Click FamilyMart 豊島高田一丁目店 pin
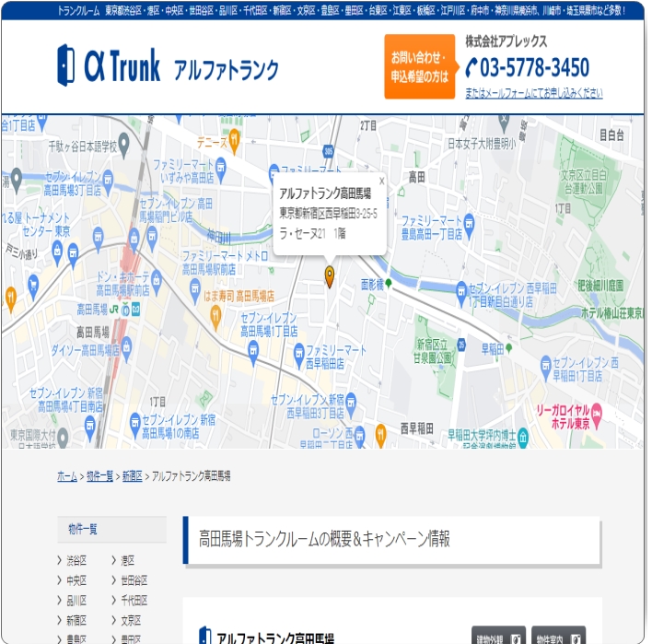This screenshot has width=652, height=644. tap(469, 226)
